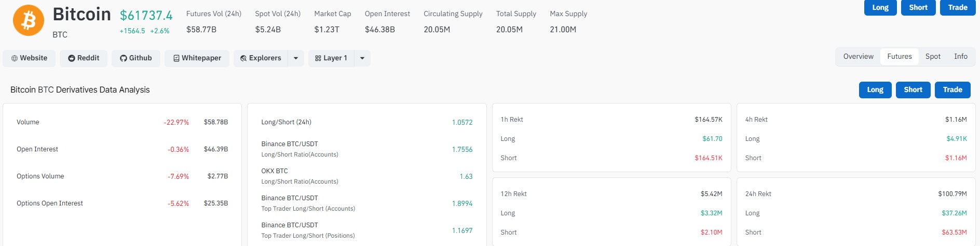Click the Explorers search icon

[x=243, y=58]
